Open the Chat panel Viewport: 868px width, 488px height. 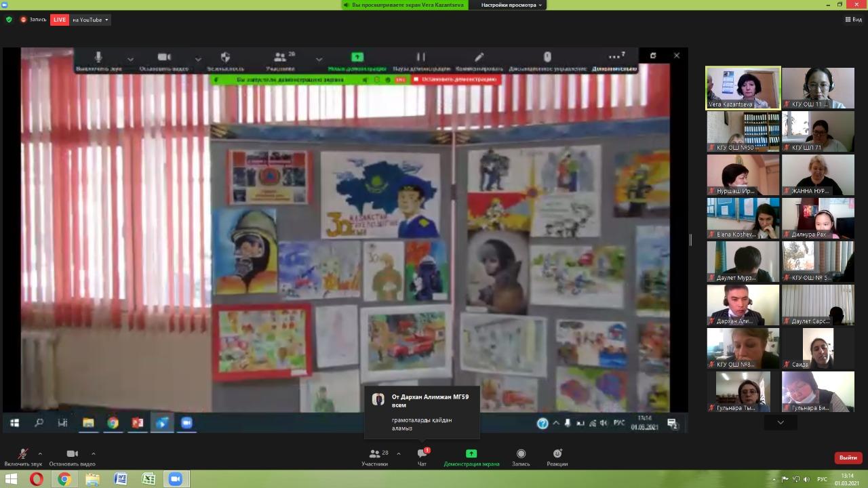pyautogui.click(x=422, y=457)
